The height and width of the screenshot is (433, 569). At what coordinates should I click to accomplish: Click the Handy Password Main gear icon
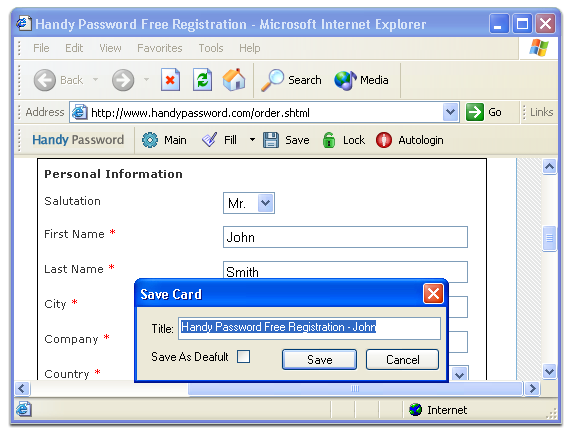(x=150, y=140)
